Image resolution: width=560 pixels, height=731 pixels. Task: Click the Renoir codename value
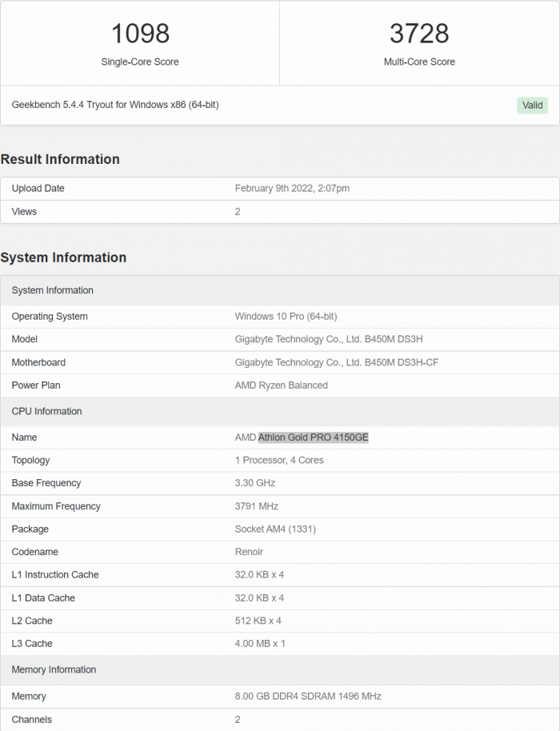coord(249,552)
